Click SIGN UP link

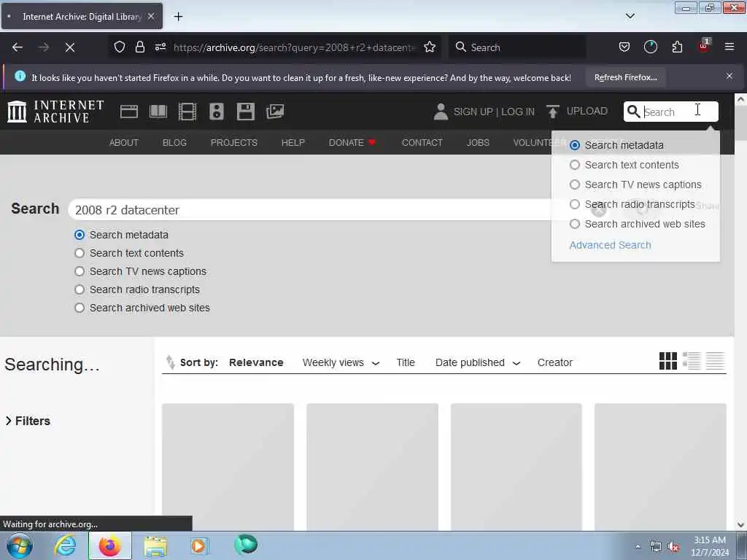click(x=473, y=112)
